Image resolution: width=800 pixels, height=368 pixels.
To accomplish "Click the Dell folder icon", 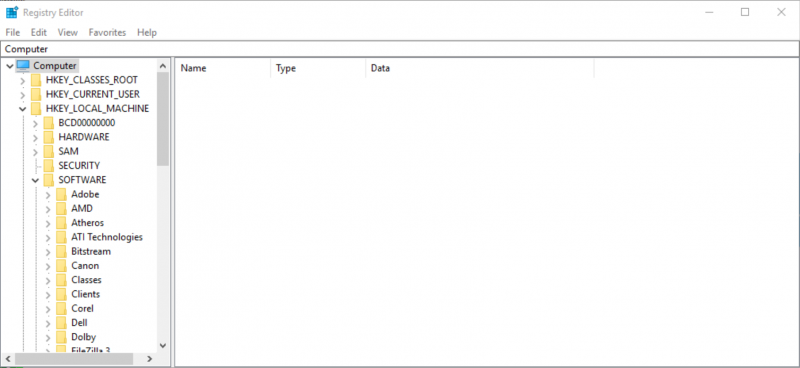I will tap(61, 323).
